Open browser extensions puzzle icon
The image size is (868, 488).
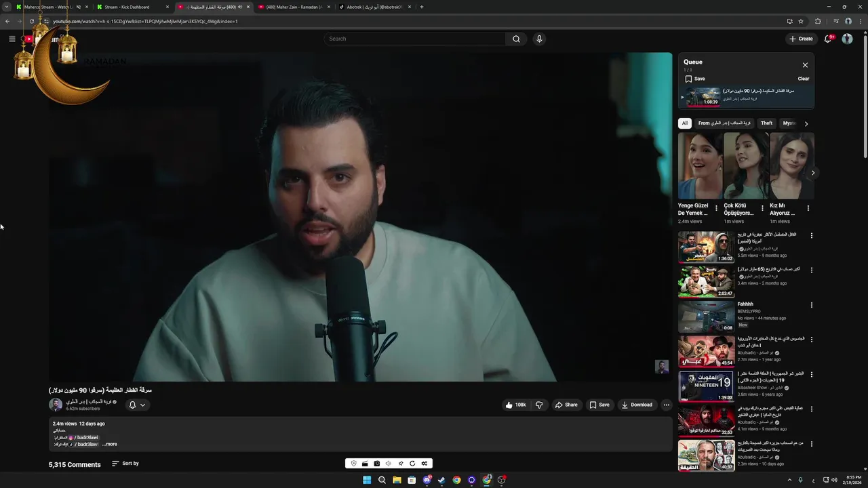tap(818, 21)
